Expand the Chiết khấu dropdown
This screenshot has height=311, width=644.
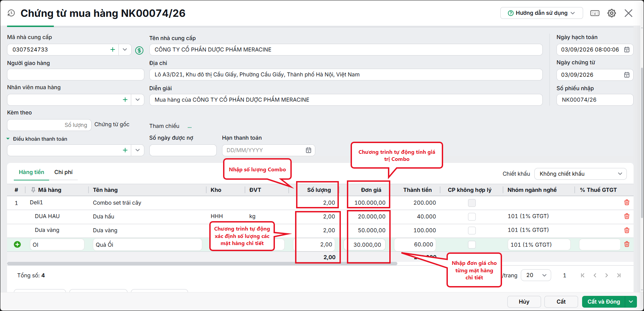point(580,174)
